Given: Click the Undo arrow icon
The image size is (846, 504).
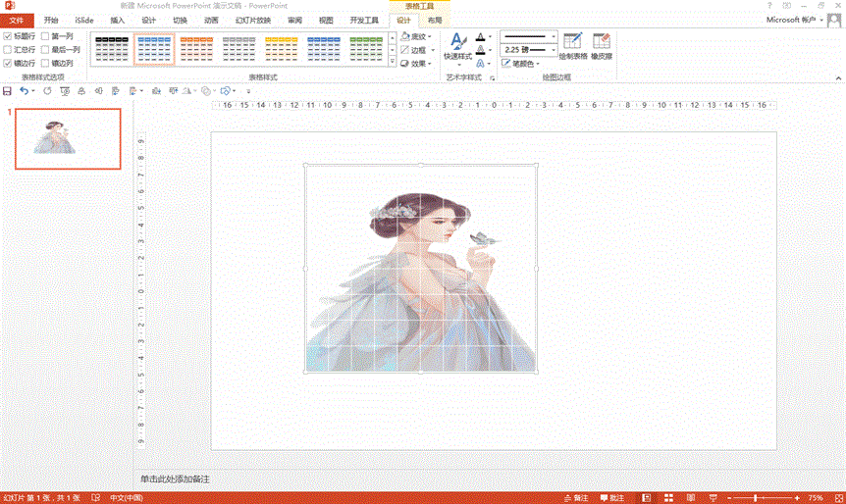Looking at the screenshot, I should [25, 90].
